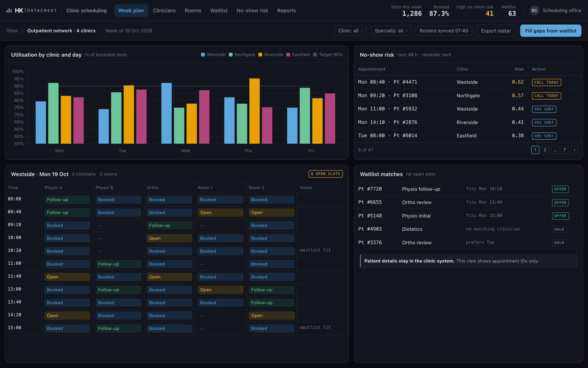Open the No-show risk tab
The height and width of the screenshot is (368, 588).
point(252,10)
